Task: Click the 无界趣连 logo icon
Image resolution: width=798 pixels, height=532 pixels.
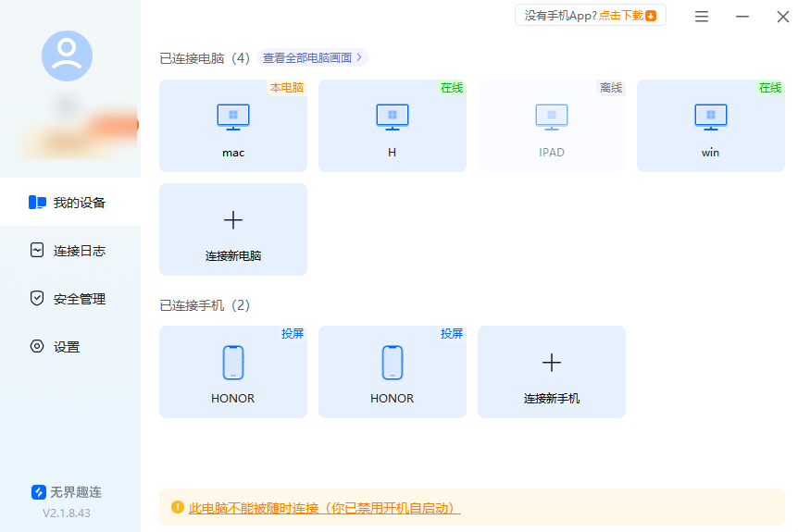Action: 39,492
